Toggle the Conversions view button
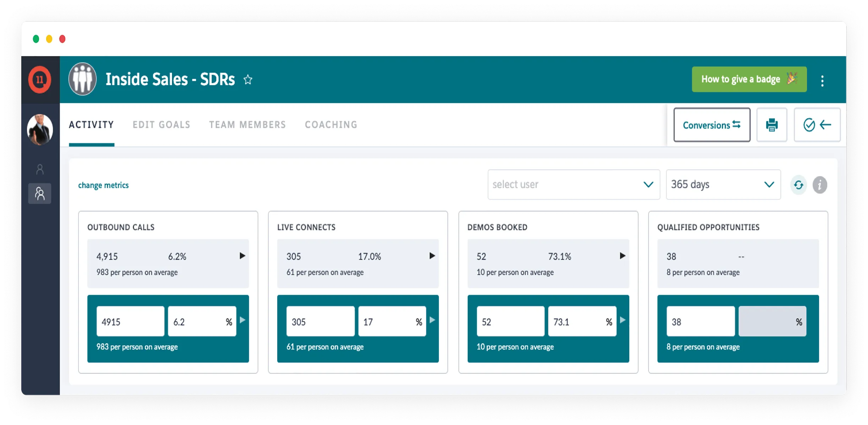The height and width of the screenshot is (425, 868). click(x=712, y=125)
